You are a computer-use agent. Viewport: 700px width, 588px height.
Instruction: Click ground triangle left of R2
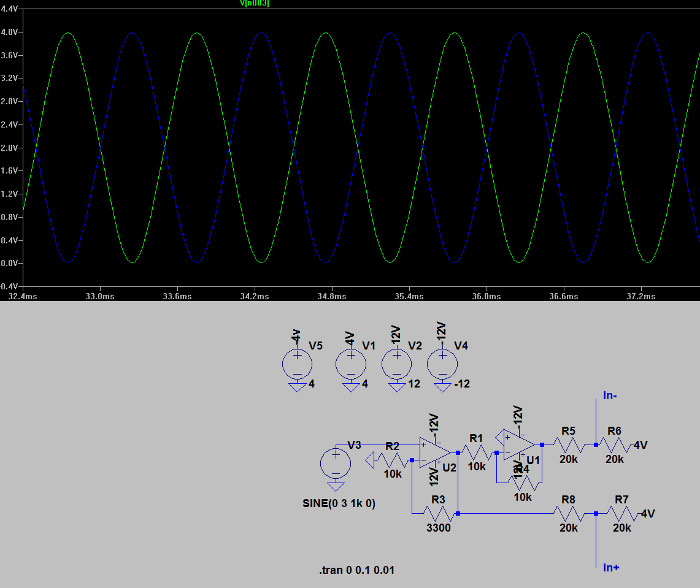pos(370,460)
